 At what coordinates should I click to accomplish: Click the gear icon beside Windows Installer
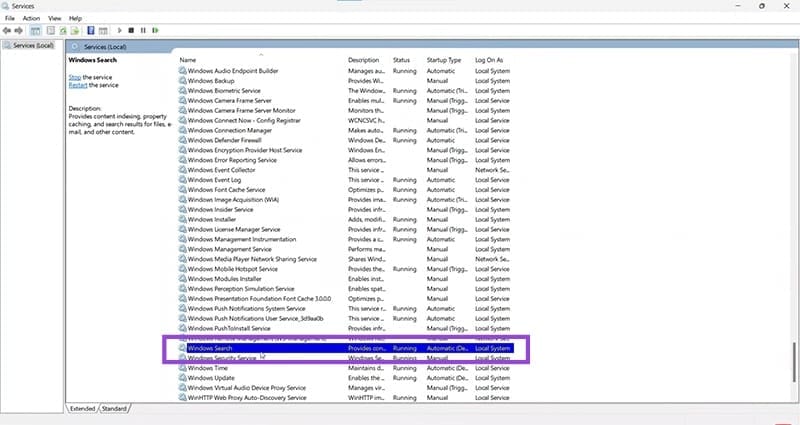[182, 219]
